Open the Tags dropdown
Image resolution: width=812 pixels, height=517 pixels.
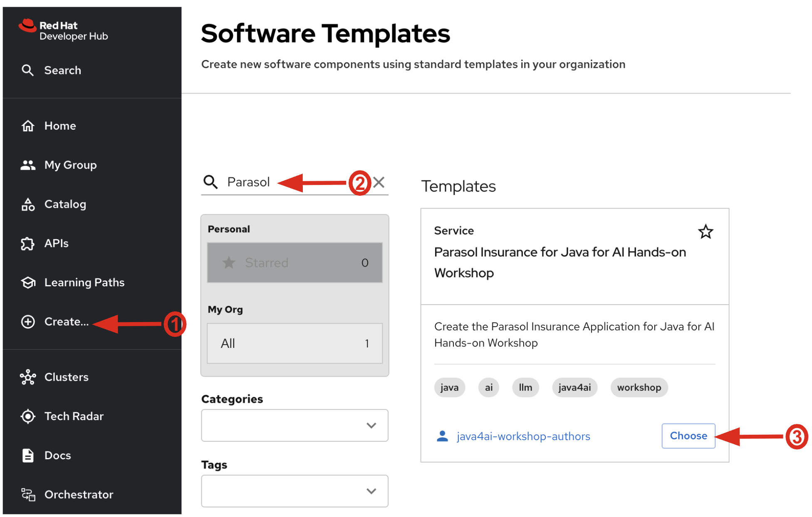[295, 491]
